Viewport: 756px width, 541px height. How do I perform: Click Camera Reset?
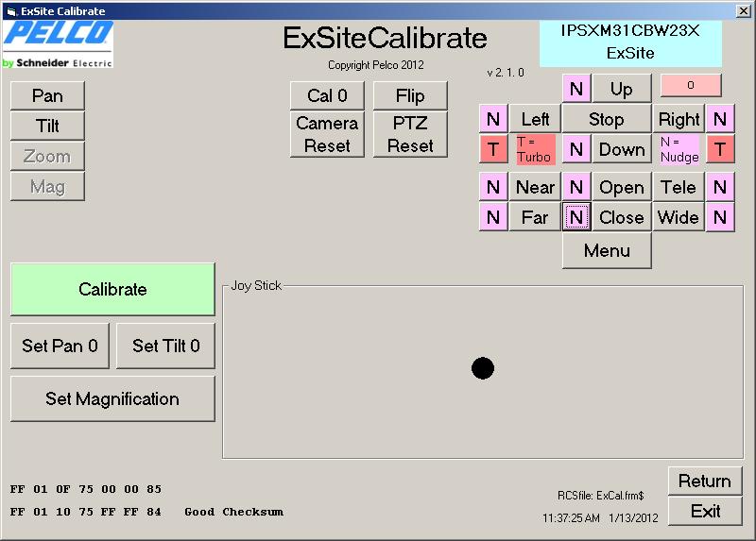pos(327,134)
